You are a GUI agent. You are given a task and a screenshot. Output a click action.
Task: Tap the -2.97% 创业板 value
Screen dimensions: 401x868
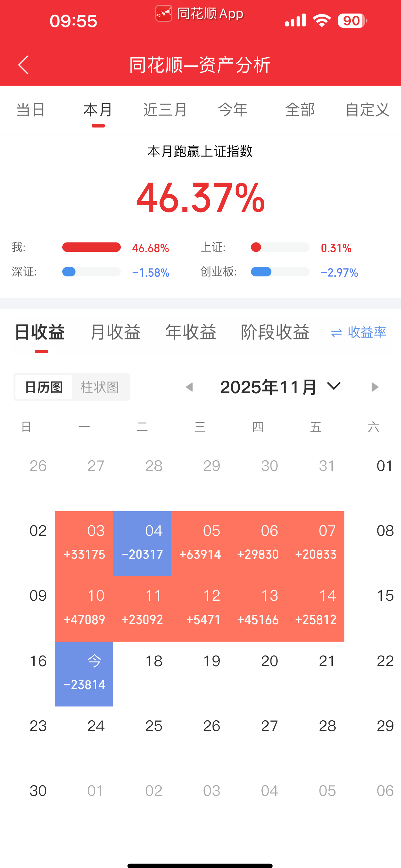pos(339,273)
